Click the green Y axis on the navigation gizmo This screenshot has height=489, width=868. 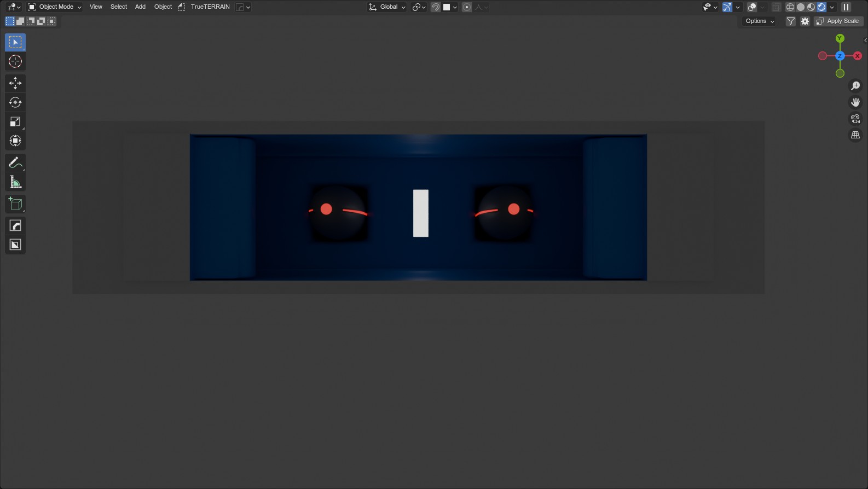coord(840,38)
